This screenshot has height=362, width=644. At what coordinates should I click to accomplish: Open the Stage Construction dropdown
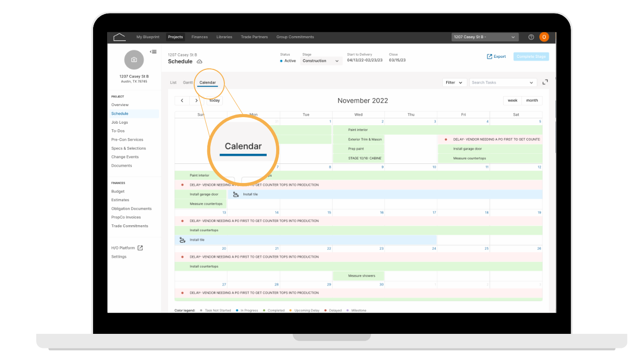pos(321,61)
